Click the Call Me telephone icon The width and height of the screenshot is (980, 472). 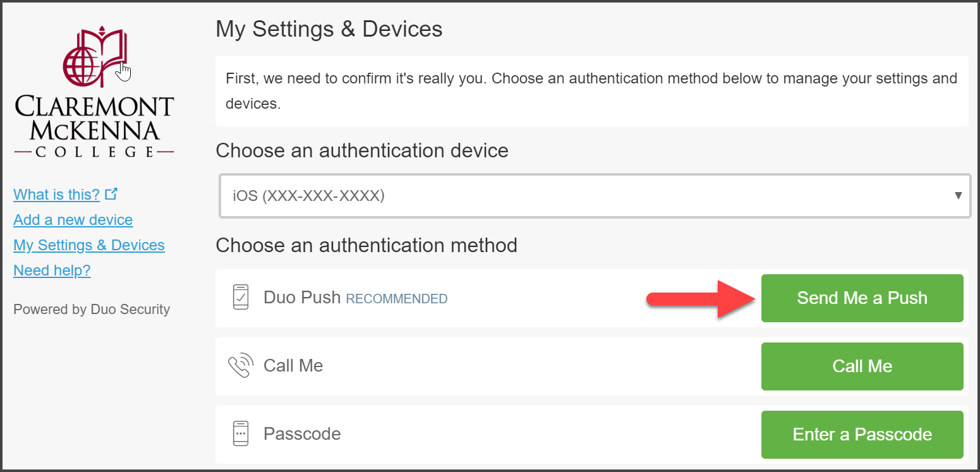[240, 365]
